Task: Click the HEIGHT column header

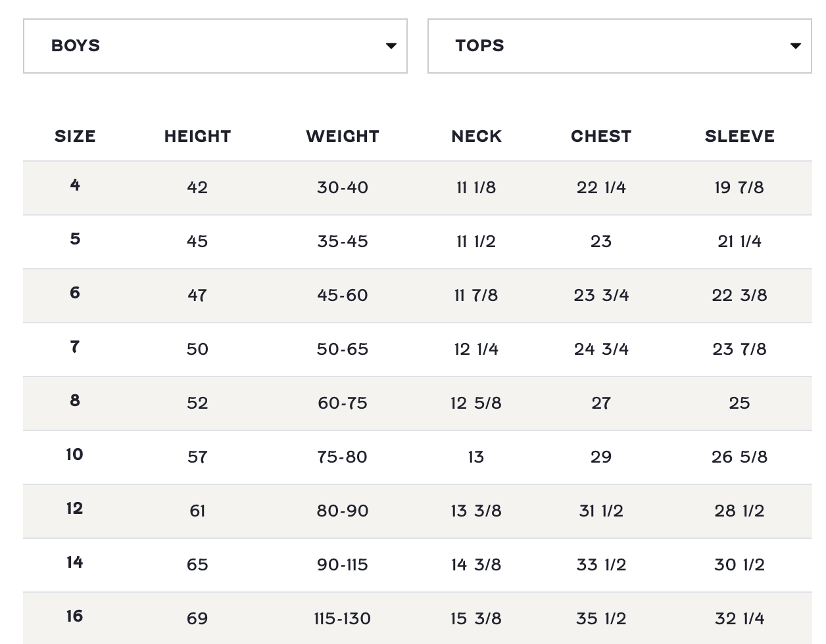Action: (x=197, y=136)
